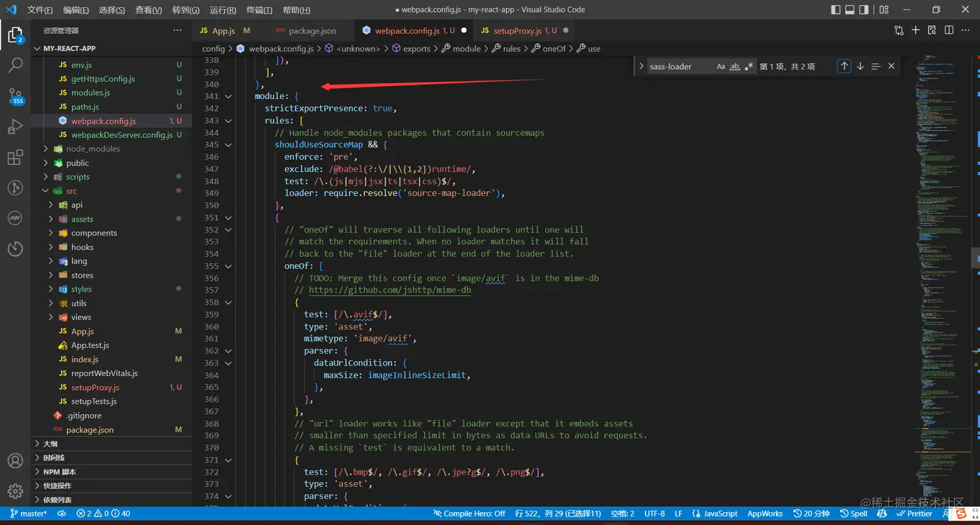Toggle Match Case in find widget
This screenshot has width=980, height=525.
(721, 66)
